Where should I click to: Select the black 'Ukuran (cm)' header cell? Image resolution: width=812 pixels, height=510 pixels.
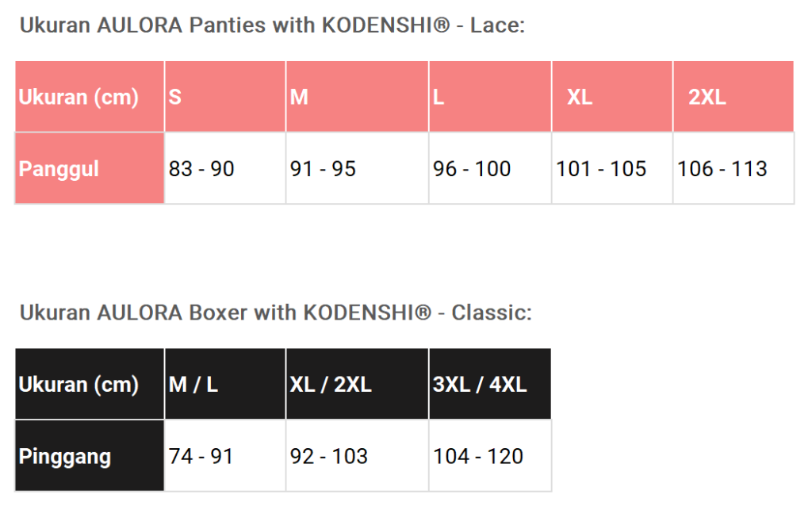(90, 385)
